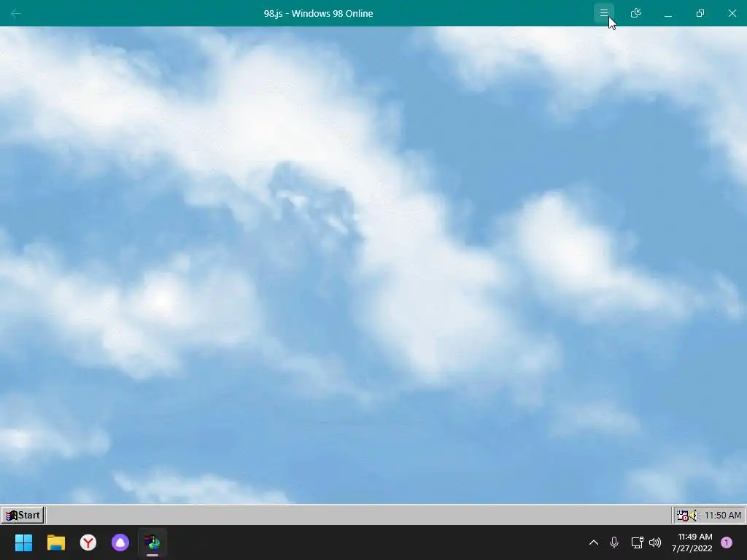
Task: Open the hamburger menu in the title bar
Action: tap(603, 13)
